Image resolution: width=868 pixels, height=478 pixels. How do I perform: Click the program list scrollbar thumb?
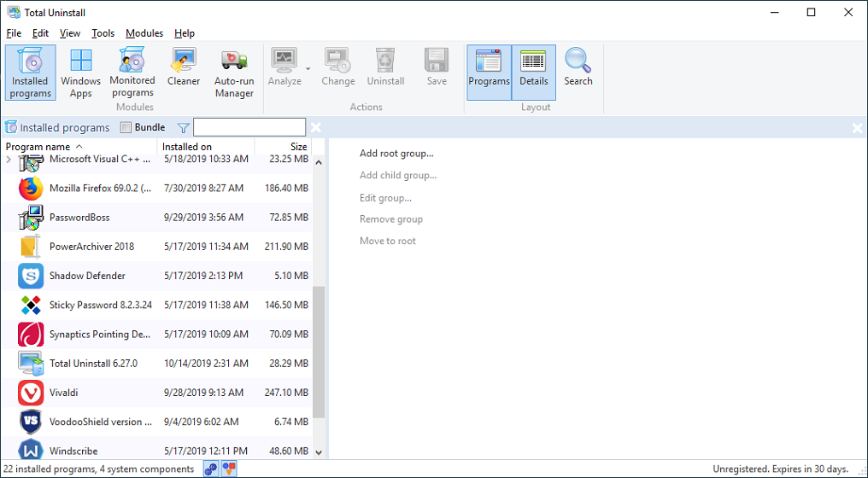click(319, 353)
